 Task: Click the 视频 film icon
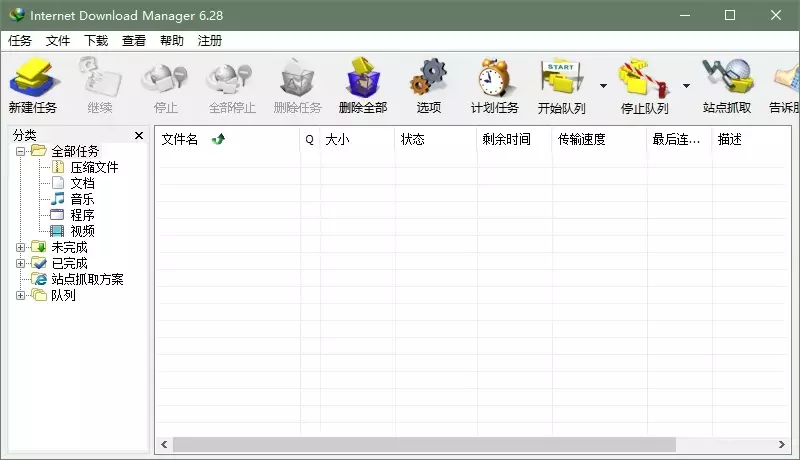coord(57,232)
